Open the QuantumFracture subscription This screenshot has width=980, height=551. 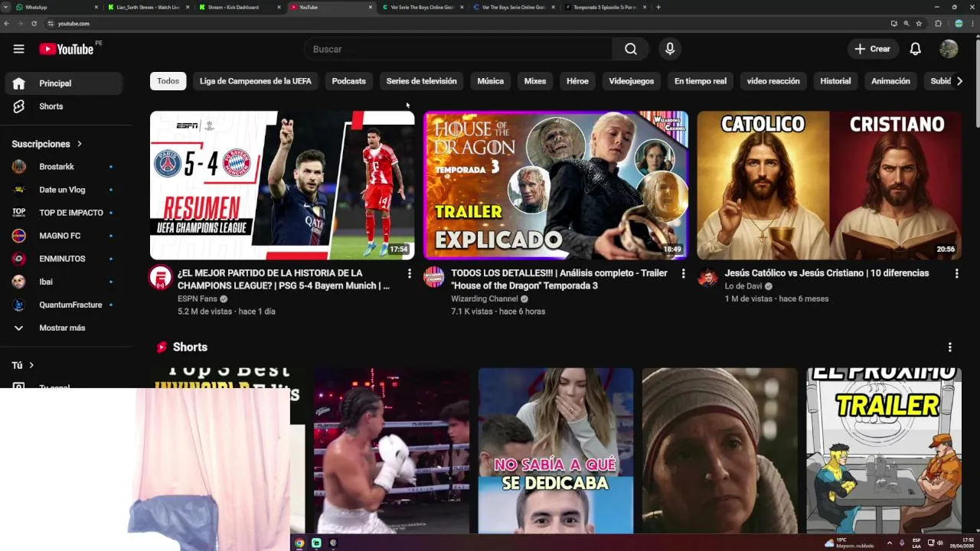[64, 305]
